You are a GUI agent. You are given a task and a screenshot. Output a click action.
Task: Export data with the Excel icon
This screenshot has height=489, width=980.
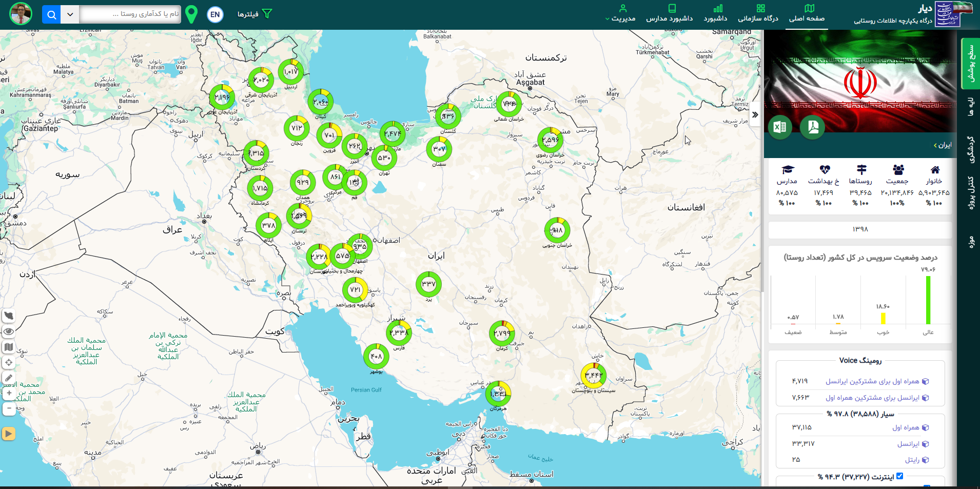point(780,127)
